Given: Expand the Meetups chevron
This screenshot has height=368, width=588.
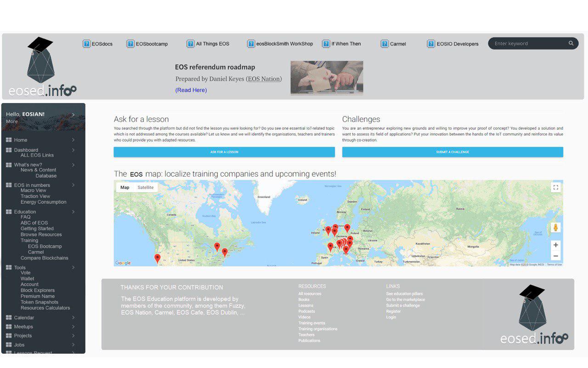Looking at the screenshot, I should pos(73,327).
